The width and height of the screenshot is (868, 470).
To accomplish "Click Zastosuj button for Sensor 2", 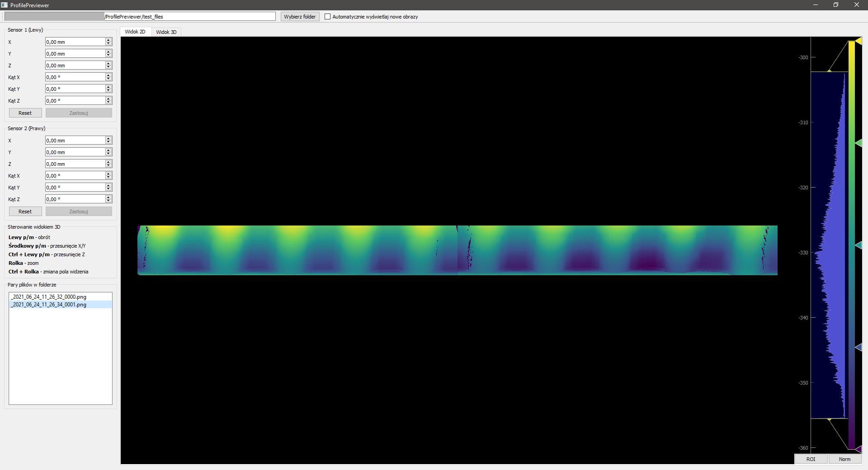I will (x=79, y=211).
